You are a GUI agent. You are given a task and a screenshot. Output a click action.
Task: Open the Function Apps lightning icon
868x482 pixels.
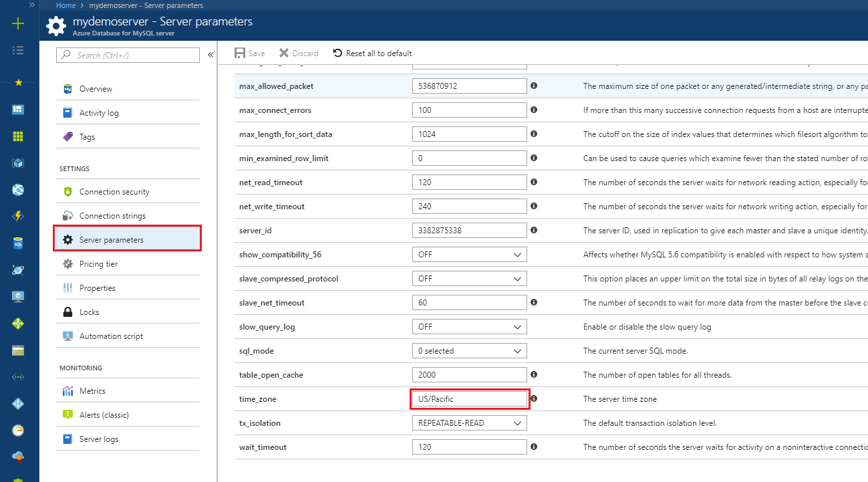click(18, 217)
